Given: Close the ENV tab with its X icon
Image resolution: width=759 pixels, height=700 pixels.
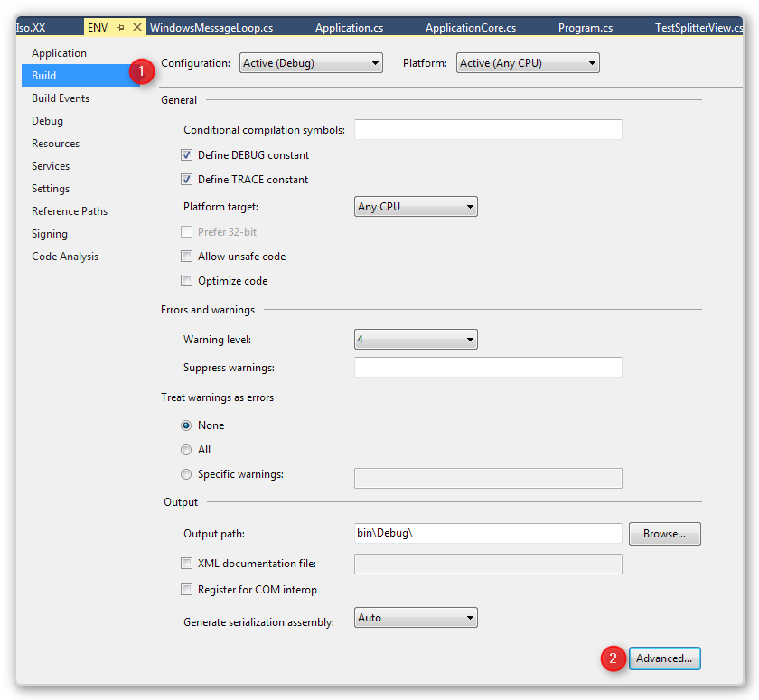Looking at the screenshot, I should point(136,27).
